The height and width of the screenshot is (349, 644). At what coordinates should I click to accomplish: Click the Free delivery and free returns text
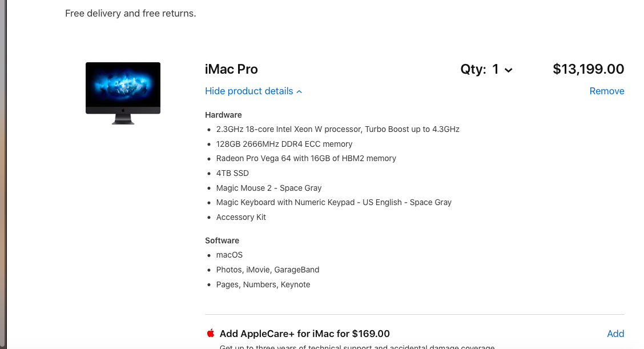coord(131,13)
